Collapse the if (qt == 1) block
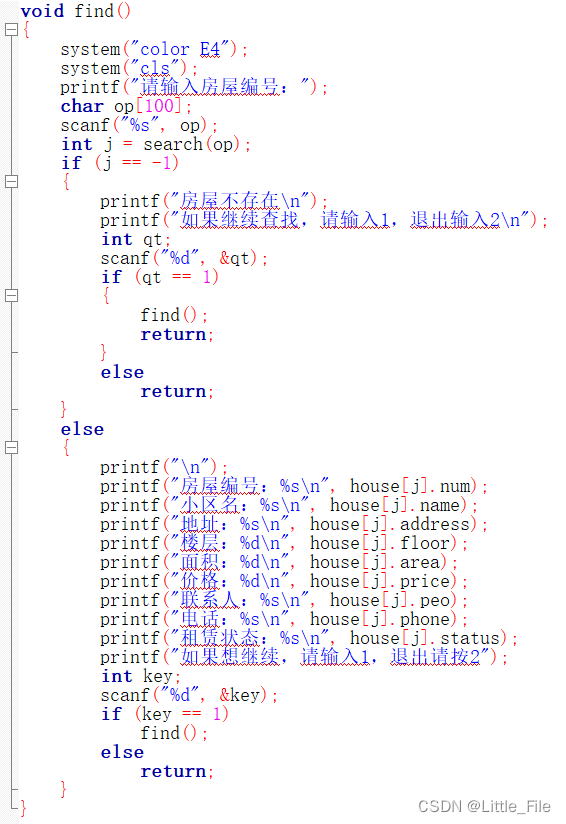The width and height of the screenshot is (566, 824). click(x=11, y=295)
